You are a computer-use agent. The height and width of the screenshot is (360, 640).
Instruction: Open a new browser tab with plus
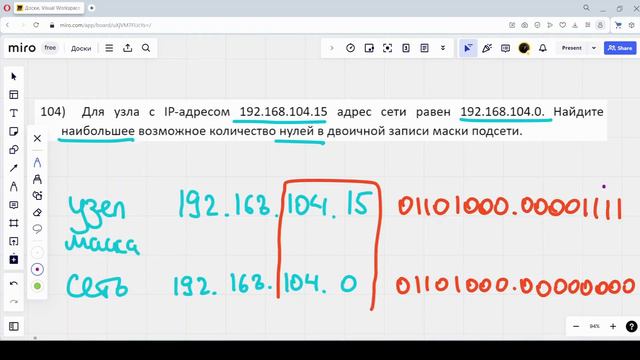[92, 8]
